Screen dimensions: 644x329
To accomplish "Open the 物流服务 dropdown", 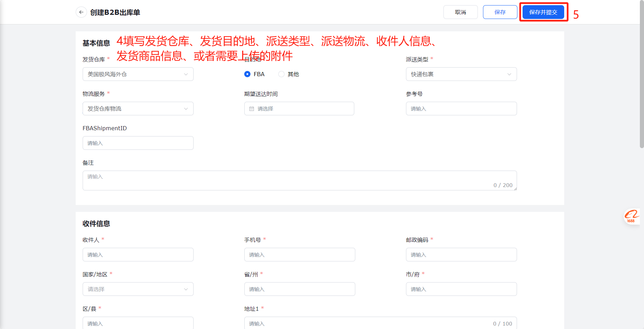I will coord(138,109).
